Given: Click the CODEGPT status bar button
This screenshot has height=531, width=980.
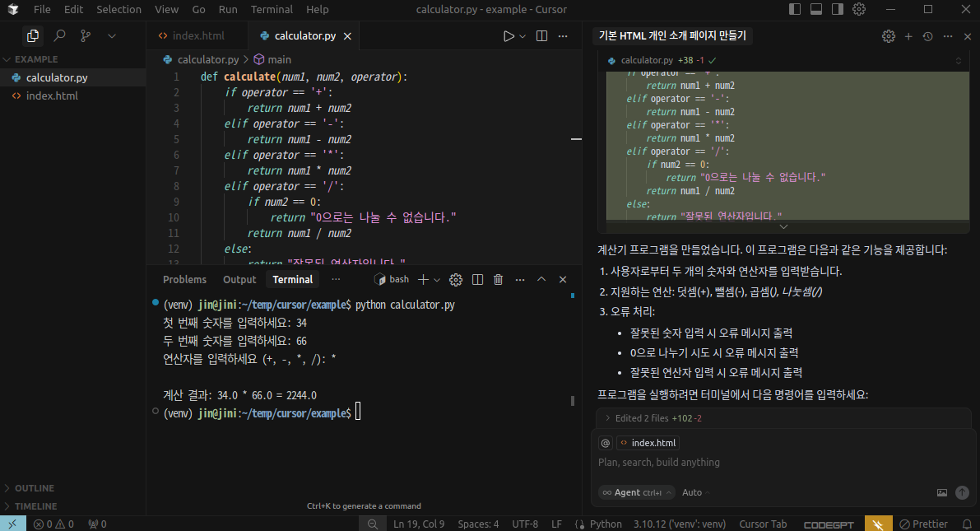Looking at the screenshot, I should click(827, 524).
